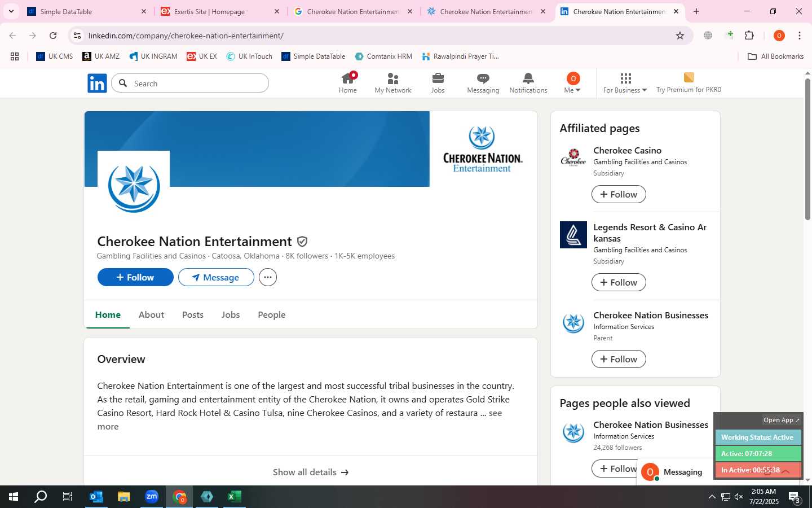Viewport: 812px width, 508px height.
Task: Click 1K-5K employees link
Action: pyautogui.click(x=364, y=256)
